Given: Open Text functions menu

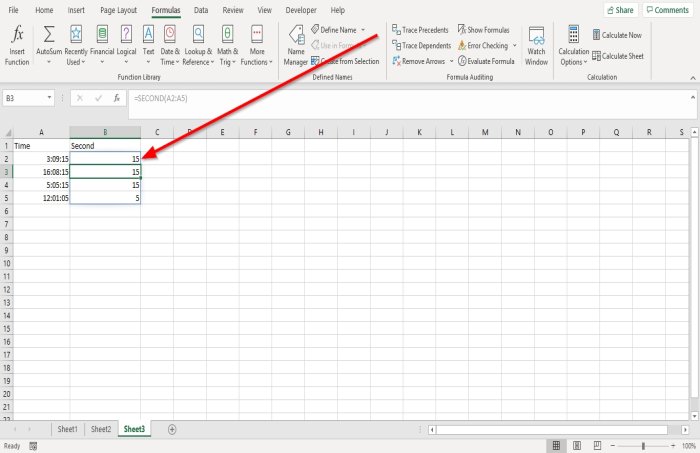Looking at the screenshot, I should click(148, 45).
